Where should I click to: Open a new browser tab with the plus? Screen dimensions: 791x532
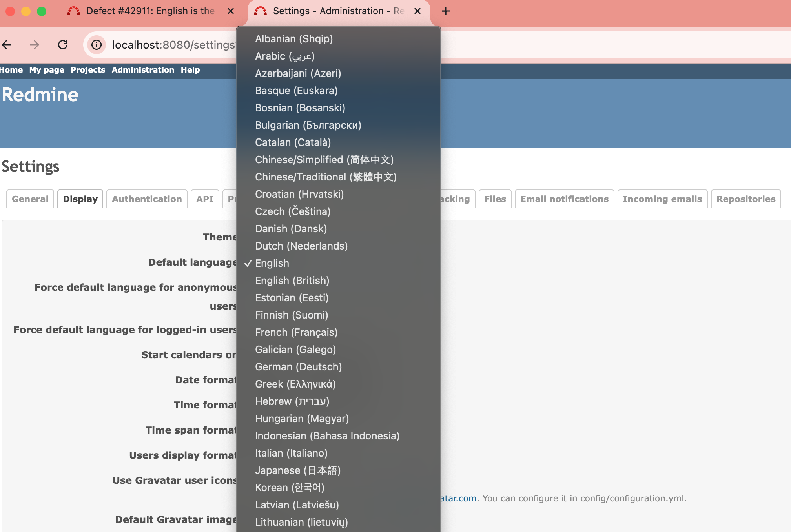click(x=446, y=11)
